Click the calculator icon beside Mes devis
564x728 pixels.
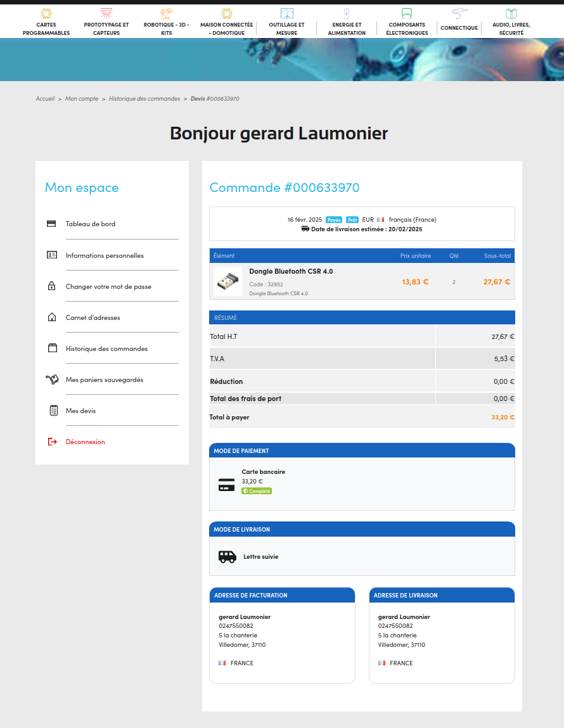53,411
